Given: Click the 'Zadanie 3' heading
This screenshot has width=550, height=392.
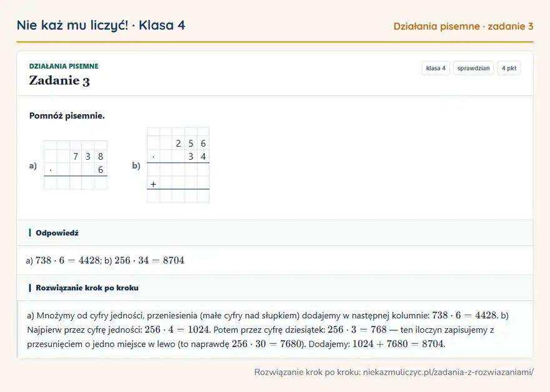Looking at the screenshot, I should 59,81.
